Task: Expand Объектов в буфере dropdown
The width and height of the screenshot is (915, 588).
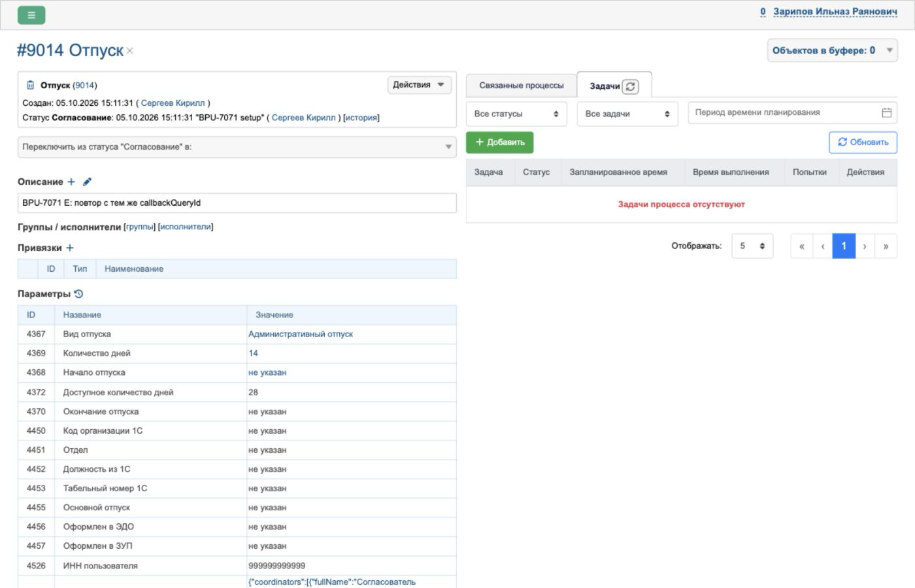Action: click(832, 50)
